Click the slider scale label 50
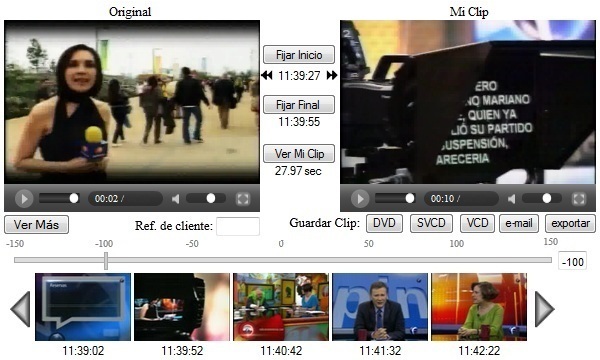 368,244
